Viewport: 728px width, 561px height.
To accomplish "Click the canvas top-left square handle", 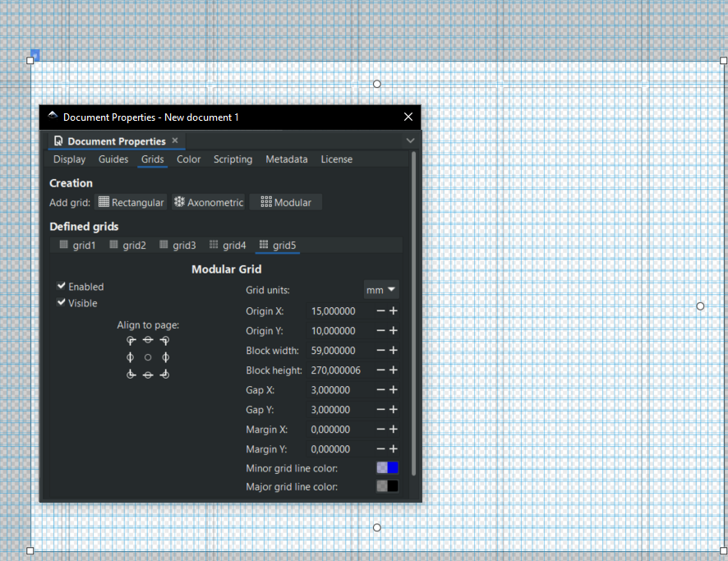I will coord(30,60).
